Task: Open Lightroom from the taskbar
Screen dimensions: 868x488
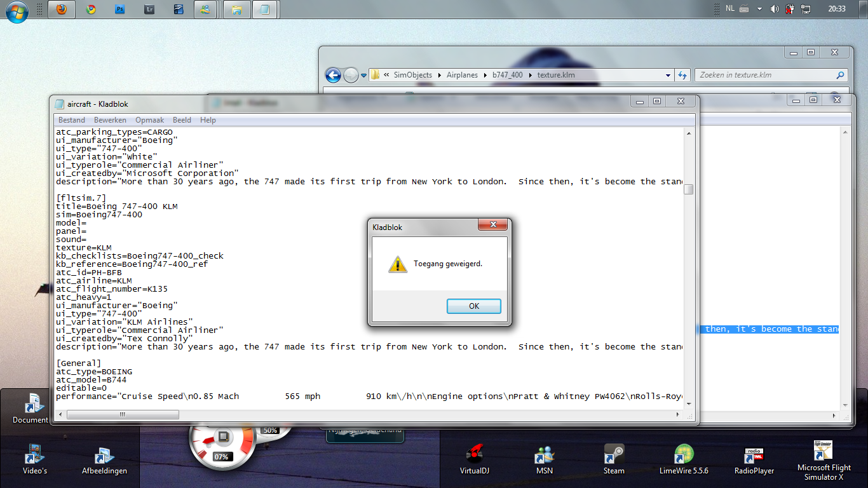Action: pyautogui.click(x=149, y=10)
